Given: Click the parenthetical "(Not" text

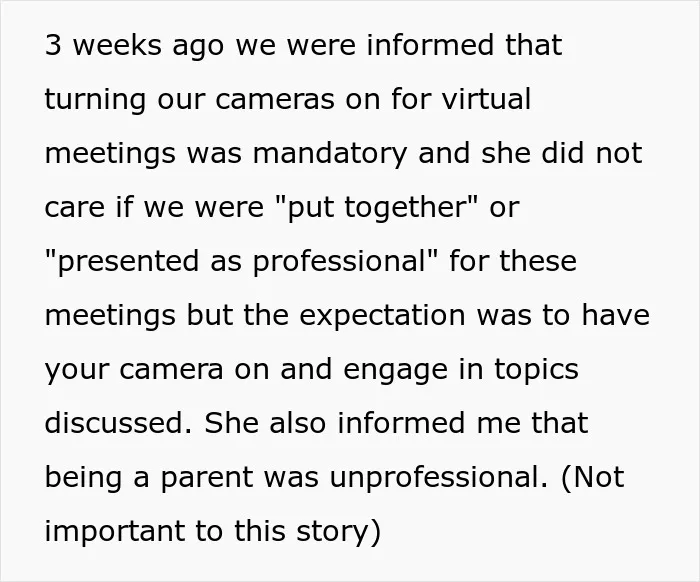Looking at the screenshot, I should click(x=592, y=477).
